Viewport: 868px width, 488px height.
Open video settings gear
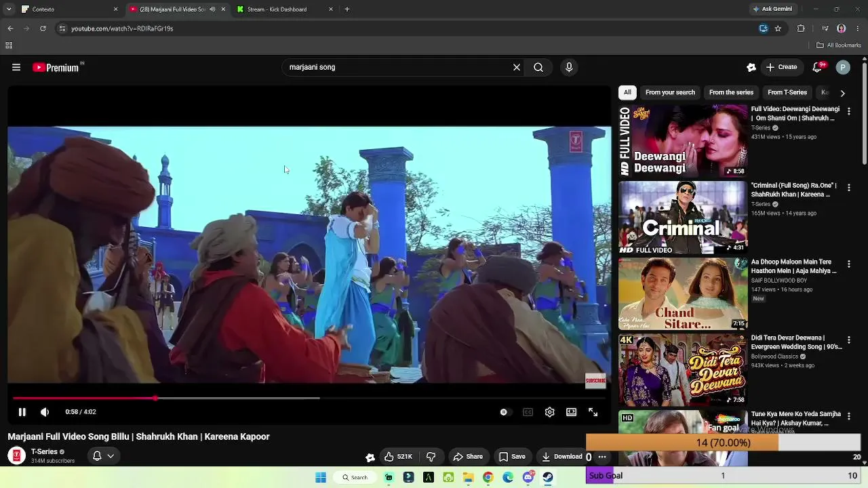point(550,411)
